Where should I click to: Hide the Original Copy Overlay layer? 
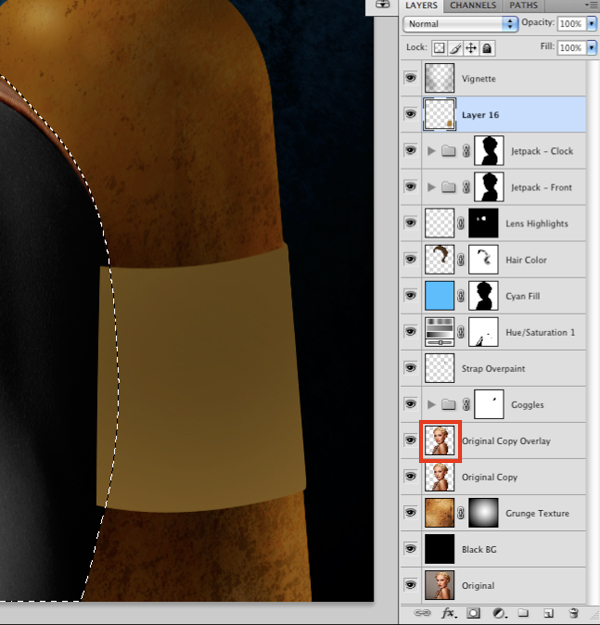point(410,440)
